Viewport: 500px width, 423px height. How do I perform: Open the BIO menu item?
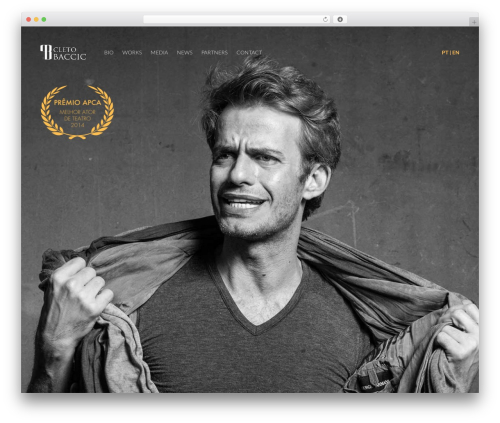109,53
